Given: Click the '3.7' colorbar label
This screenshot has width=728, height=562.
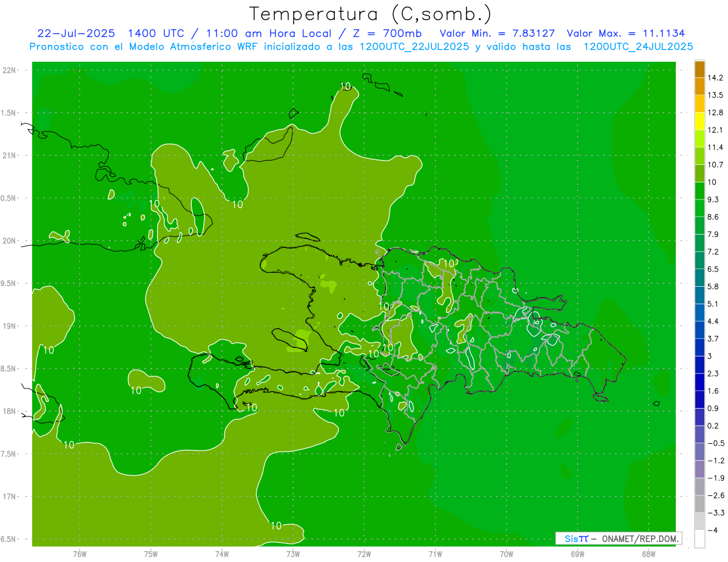Looking at the screenshot, I should 713,338.
